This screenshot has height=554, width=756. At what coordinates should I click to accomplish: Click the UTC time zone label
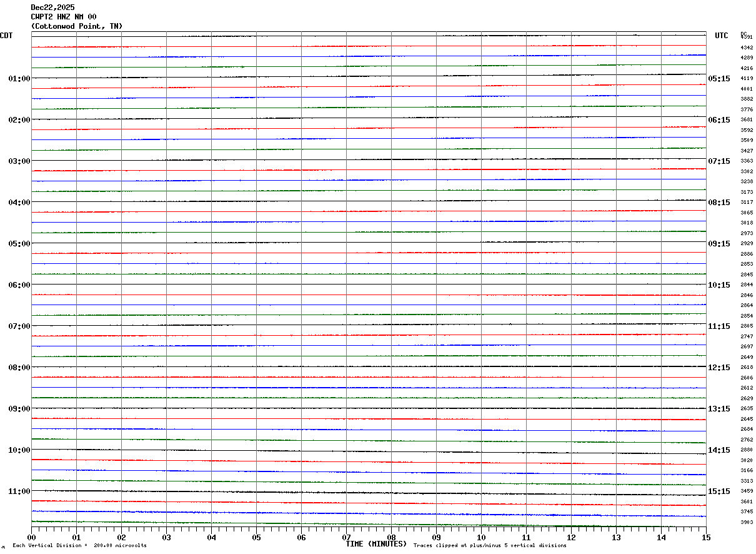point(722,36)
